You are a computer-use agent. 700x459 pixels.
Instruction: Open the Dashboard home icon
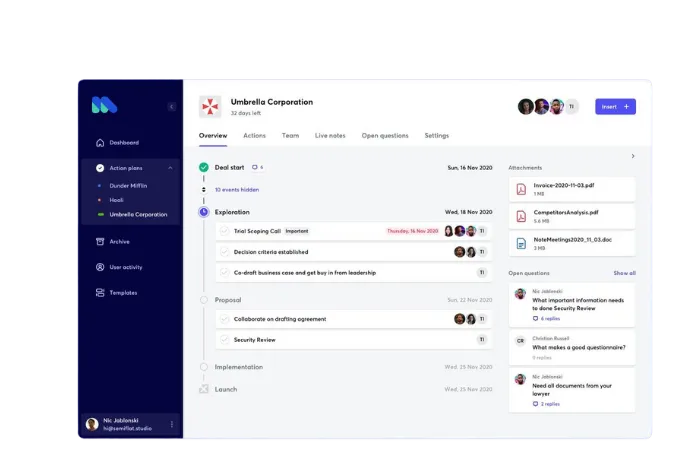pyautogui.click(x=99, y=143)
